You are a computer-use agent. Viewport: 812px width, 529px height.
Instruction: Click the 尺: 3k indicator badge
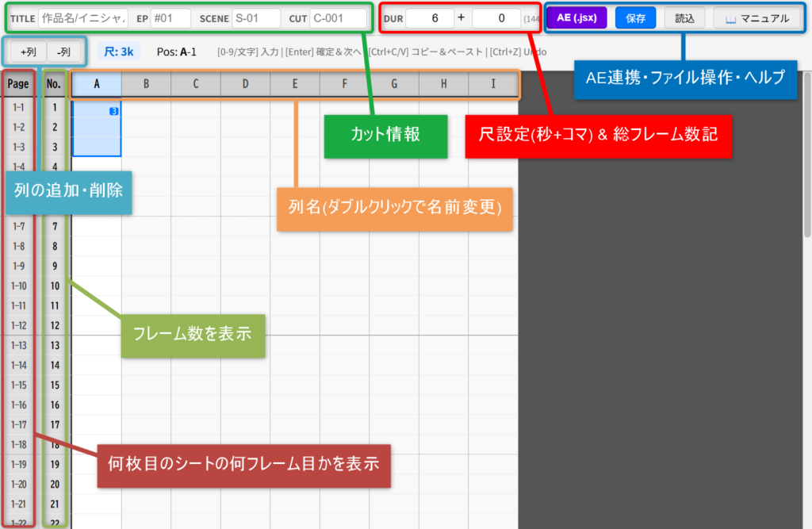tap(119, 52)
